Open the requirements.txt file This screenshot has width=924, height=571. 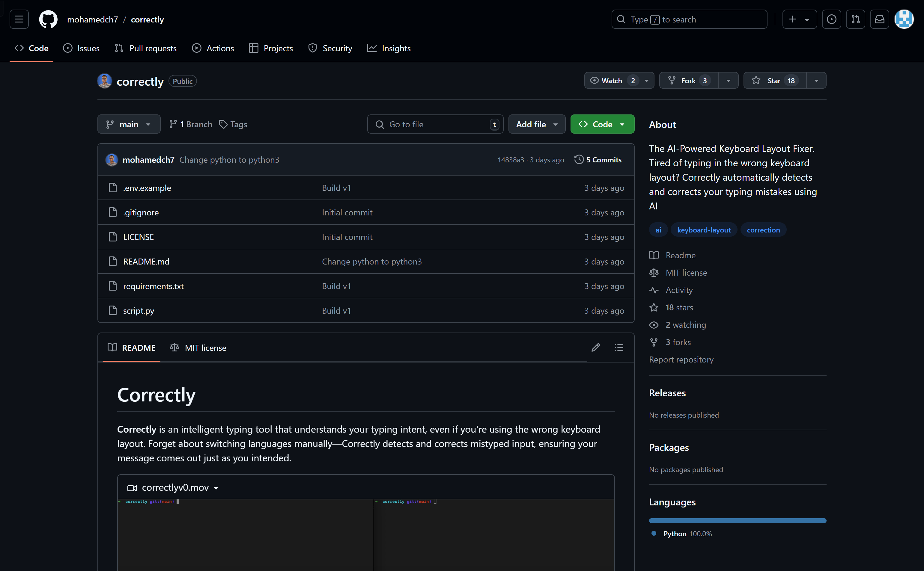[x=154, y=286]
